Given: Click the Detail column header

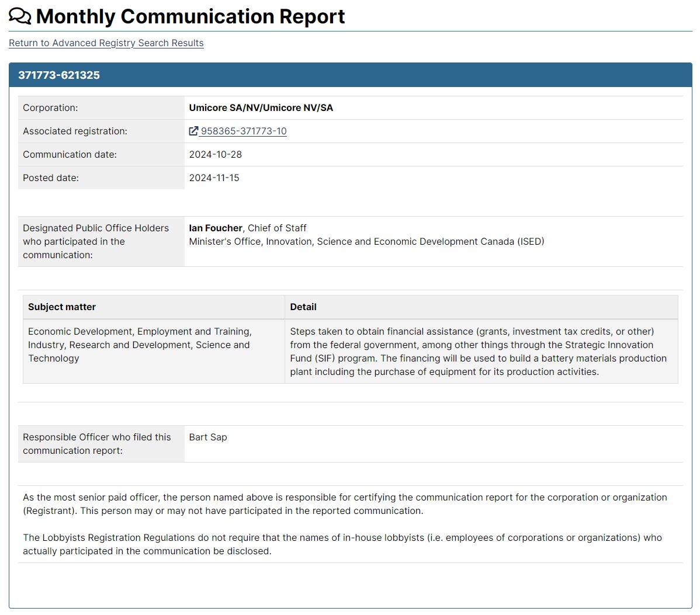Looking at the screenshot, I should point(481,307).
